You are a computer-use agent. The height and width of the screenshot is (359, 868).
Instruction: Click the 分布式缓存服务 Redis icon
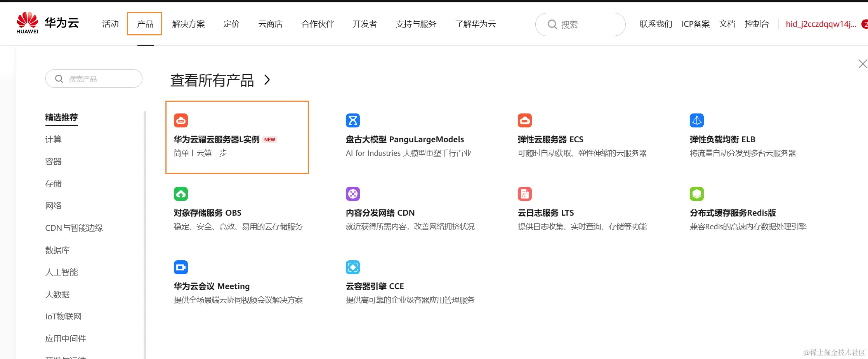point(697,194)
